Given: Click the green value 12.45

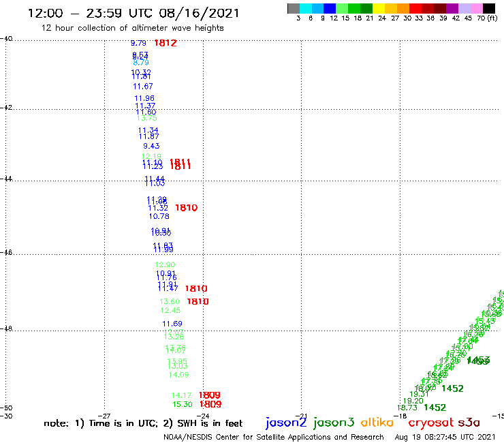Looking at the screenshot, I should [x=171, y=311].
